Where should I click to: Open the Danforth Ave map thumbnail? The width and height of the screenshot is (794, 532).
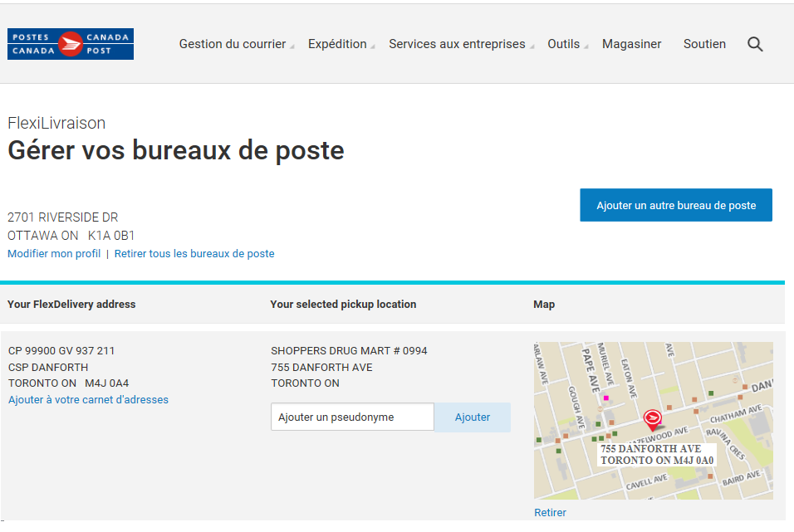point(654,421)
